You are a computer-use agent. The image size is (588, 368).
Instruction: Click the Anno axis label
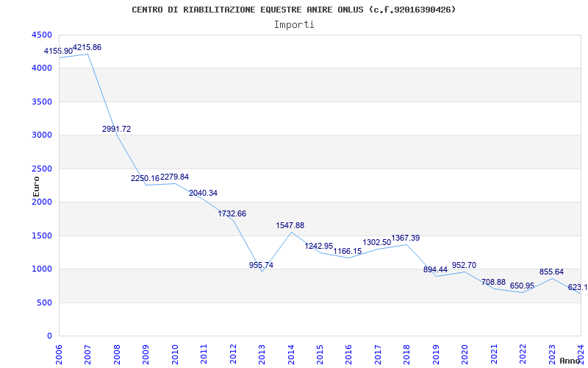pos(570,361)
